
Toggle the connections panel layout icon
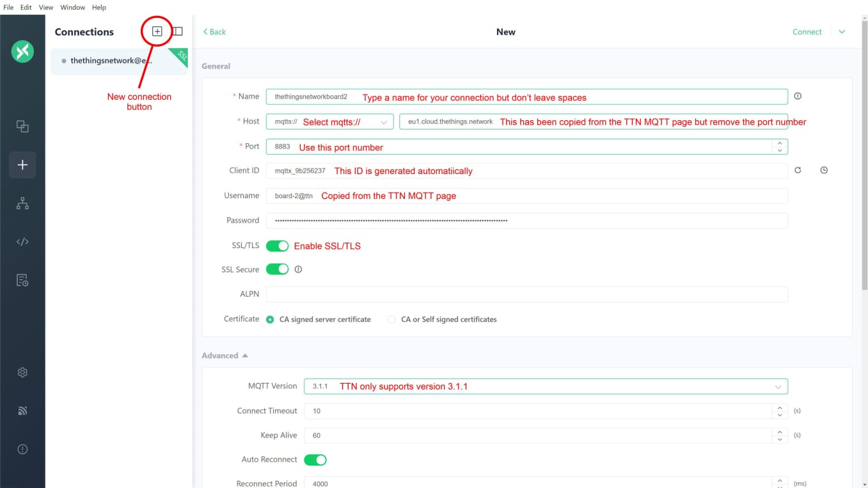[178, 31]
